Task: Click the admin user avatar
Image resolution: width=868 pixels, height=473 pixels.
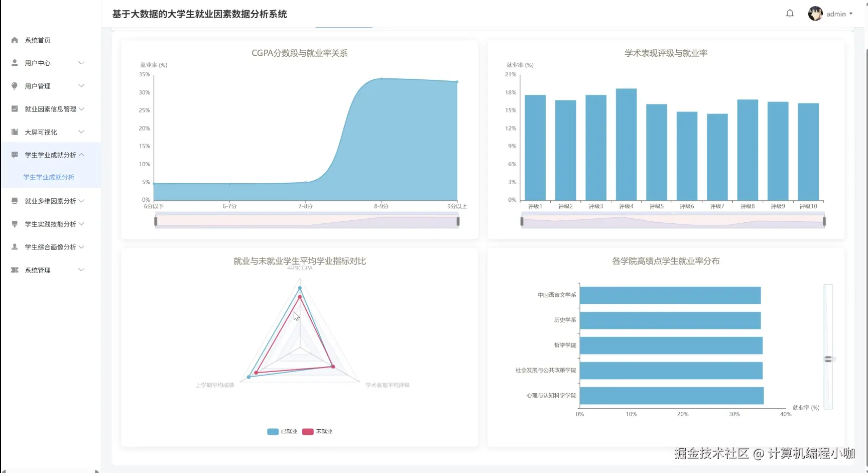Action: 815,14
